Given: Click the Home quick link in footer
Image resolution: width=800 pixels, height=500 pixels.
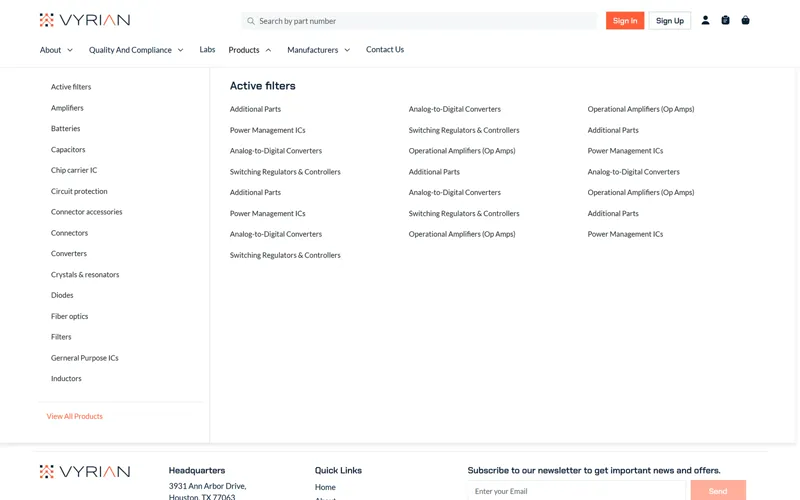Looking at the screenshot, I should (325, 487).
